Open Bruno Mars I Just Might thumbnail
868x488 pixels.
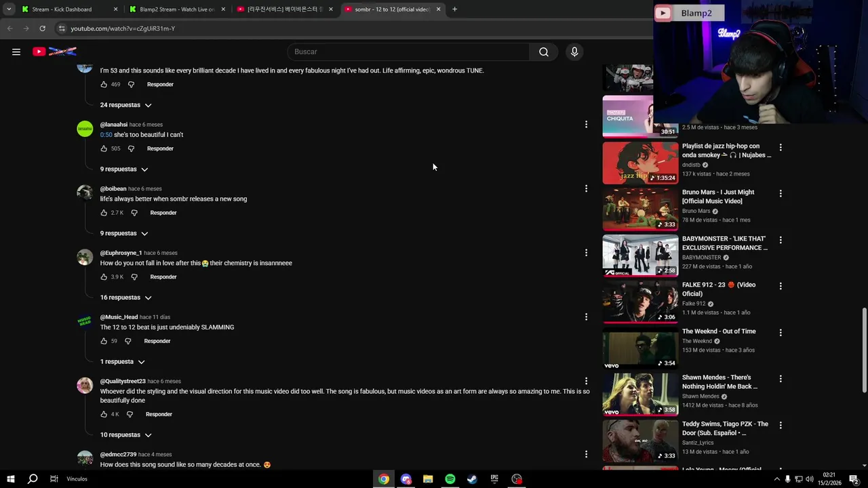click(640, 209)
